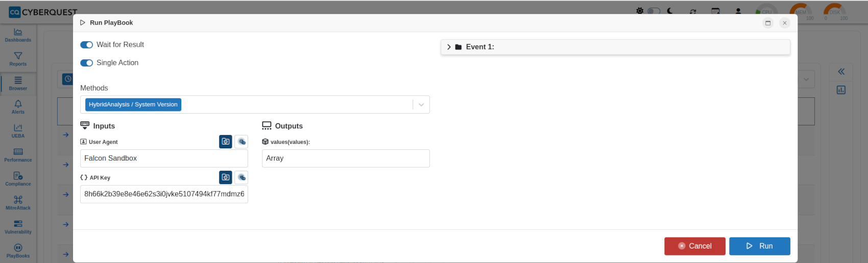868x263 pixels.
Task: Open the UEBA sidebar icon
Action: 18,131
